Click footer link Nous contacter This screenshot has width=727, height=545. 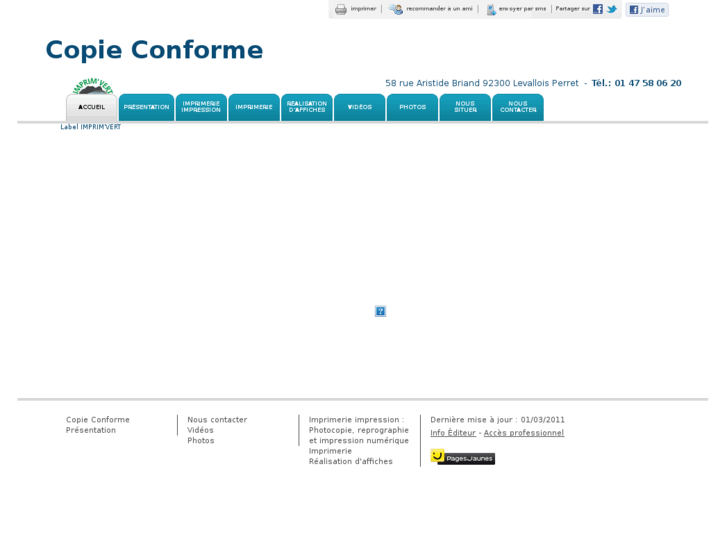(217, 420)
